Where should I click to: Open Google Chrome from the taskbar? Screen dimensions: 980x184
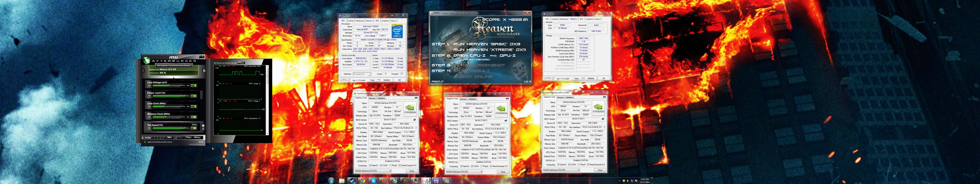point(363,181)
